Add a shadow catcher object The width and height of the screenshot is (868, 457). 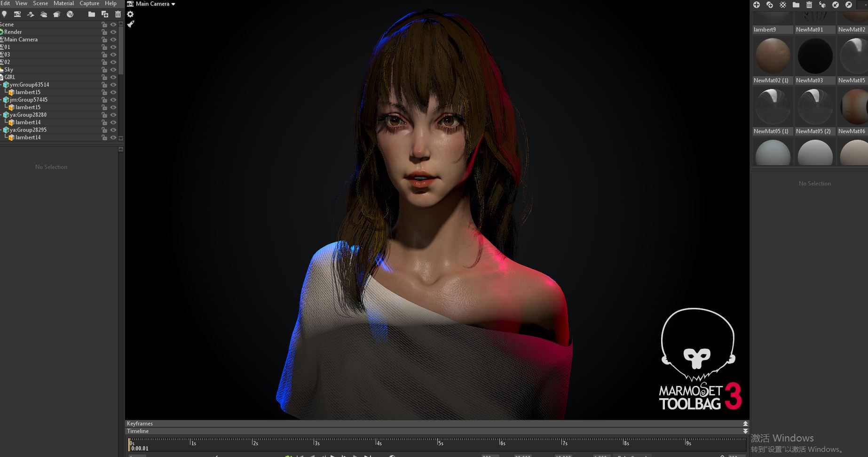[31, 14]
